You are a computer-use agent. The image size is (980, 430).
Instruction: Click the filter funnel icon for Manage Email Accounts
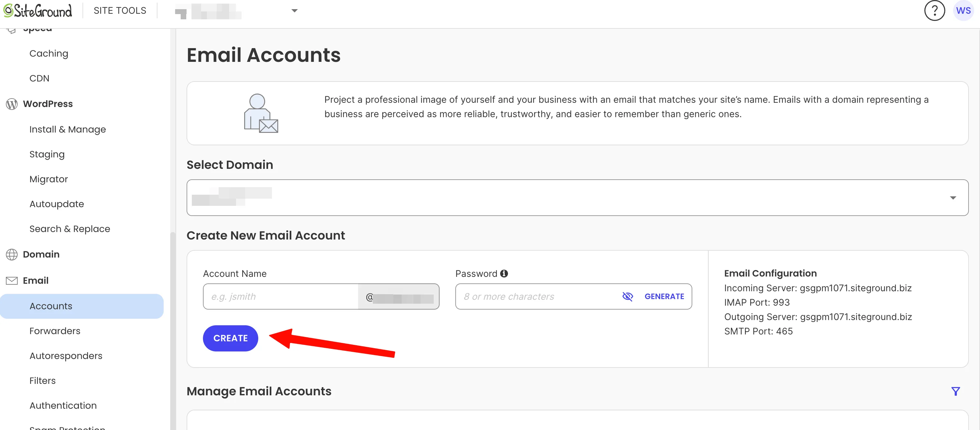tap(956, 391)
